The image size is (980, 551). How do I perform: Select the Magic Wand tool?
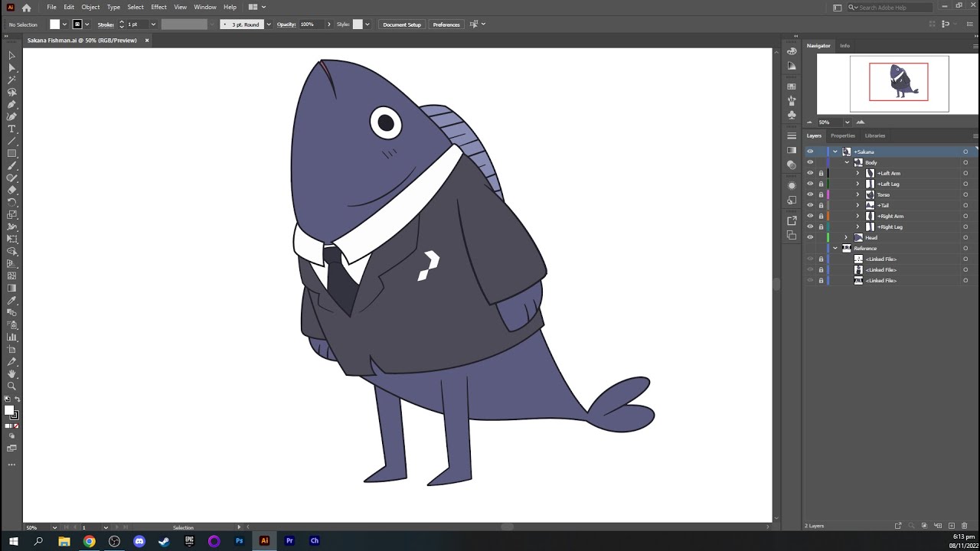pos(11,80)
